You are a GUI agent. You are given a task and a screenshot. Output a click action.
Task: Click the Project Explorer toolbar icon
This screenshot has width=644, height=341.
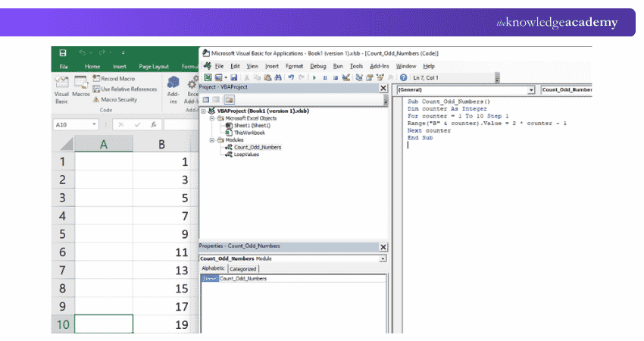pos(359,77)
